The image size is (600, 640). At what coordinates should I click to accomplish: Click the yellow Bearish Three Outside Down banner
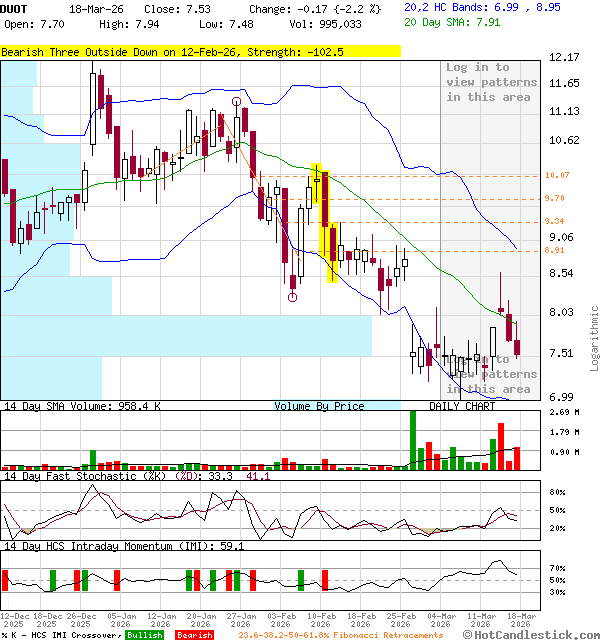[200, 51]
